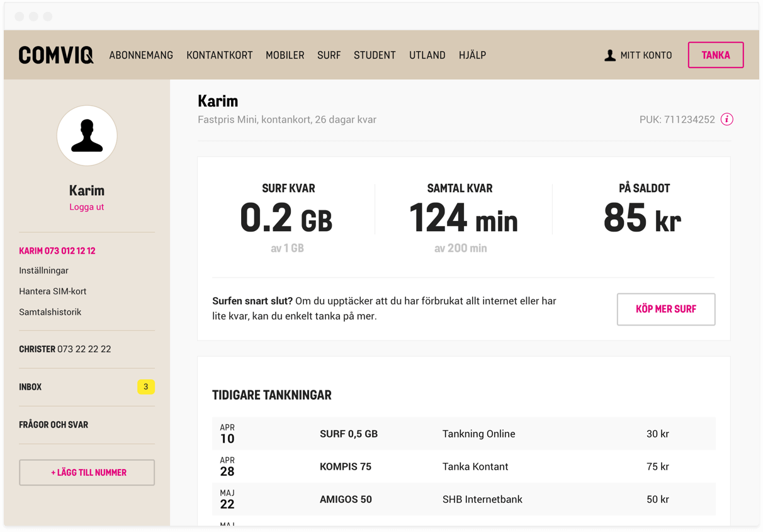Select the KOMPIS 75 top-up row
The height and width of the screenshot is (532, 763).
(x=464, y=467)
